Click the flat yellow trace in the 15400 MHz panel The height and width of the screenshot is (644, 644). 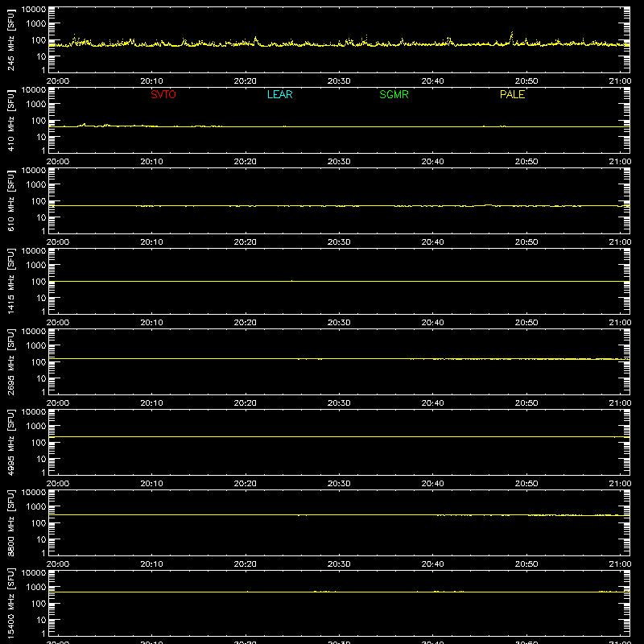point(339,592)
